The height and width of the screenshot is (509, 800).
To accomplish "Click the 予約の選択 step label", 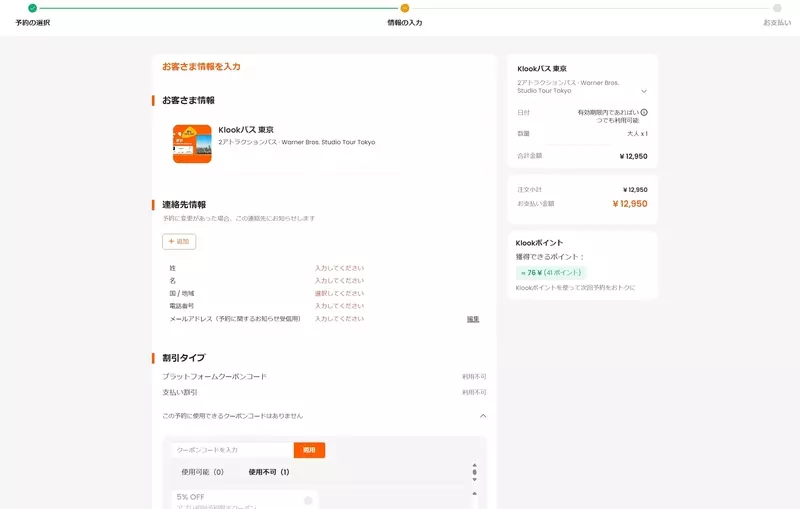I will [32, 22].
